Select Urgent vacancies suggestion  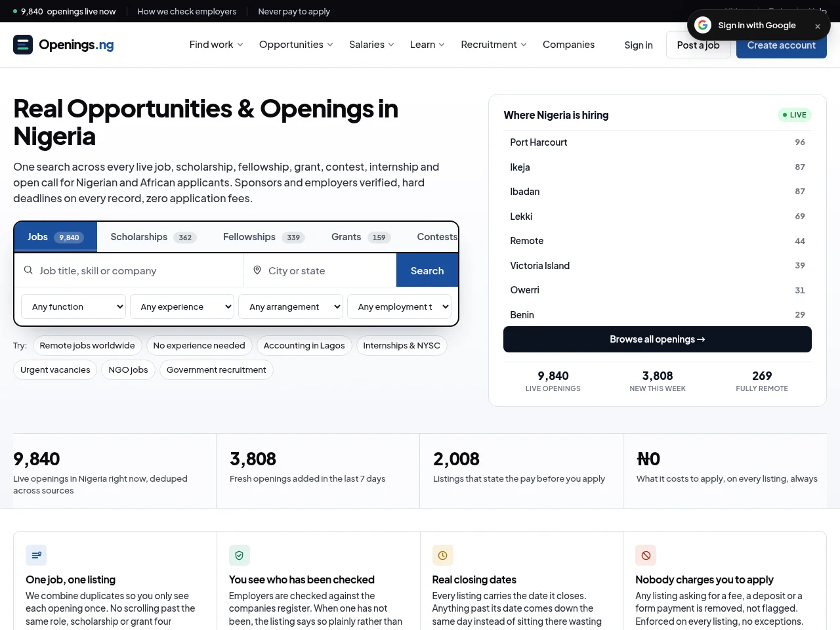55,369
